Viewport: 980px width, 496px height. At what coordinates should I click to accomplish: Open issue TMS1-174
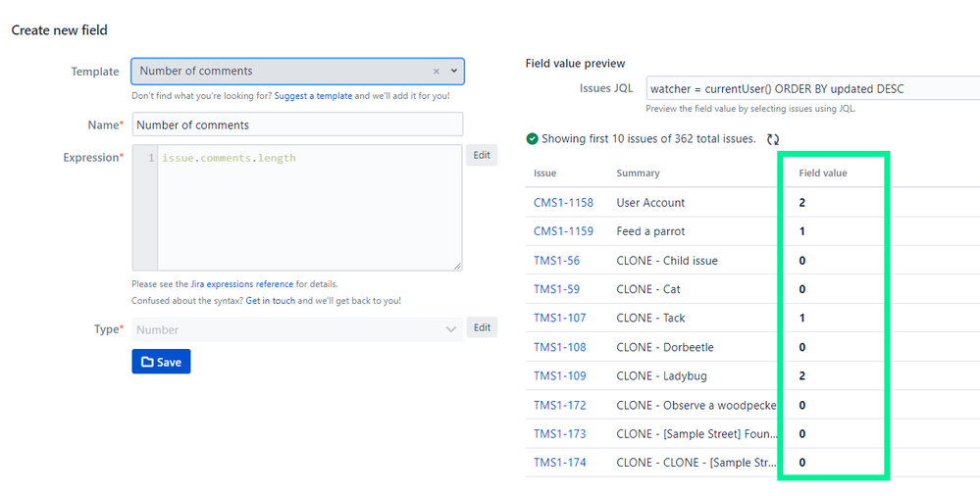pos(559,463)
